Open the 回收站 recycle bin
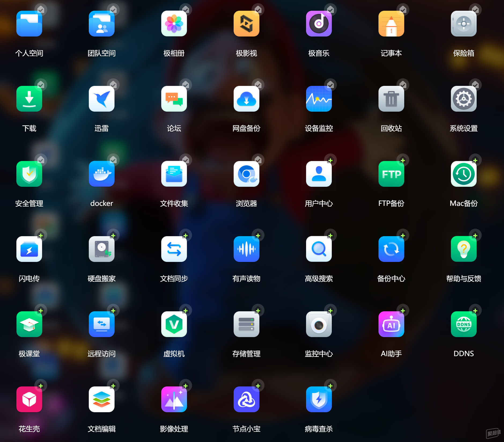 click(x=391, y=99)
